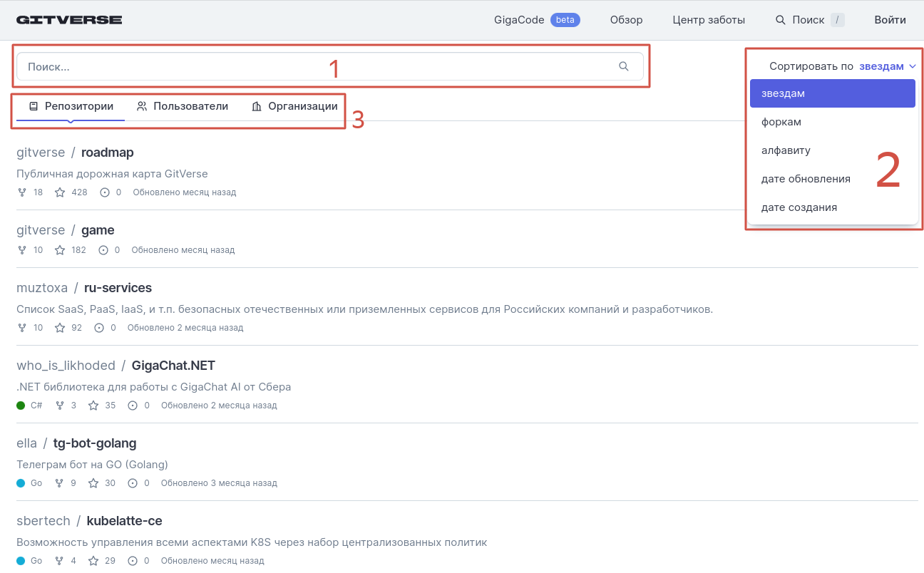Click the issues icon of roadmap repository

(106, 192)
